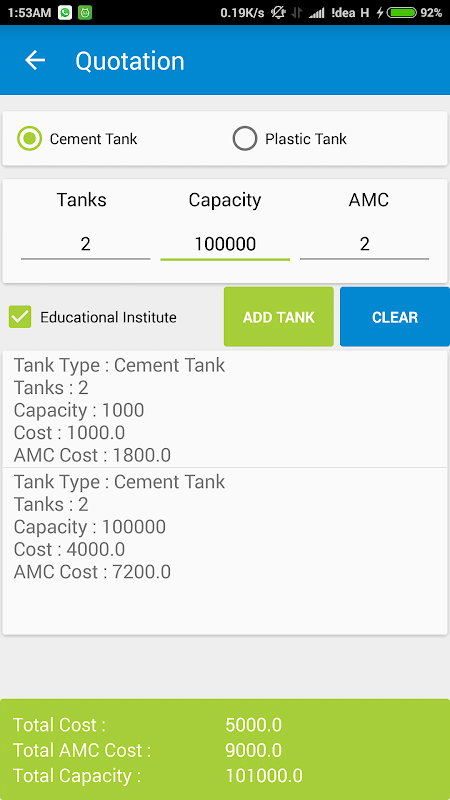Tap the back arrow in Quotation header
The image size is (450, 800).
click(x=35, y=61)
